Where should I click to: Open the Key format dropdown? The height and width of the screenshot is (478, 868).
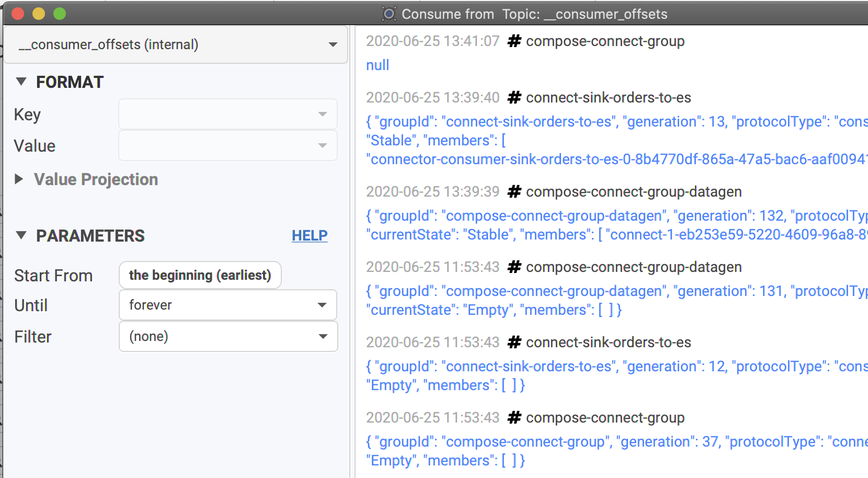tap(228, 114)
